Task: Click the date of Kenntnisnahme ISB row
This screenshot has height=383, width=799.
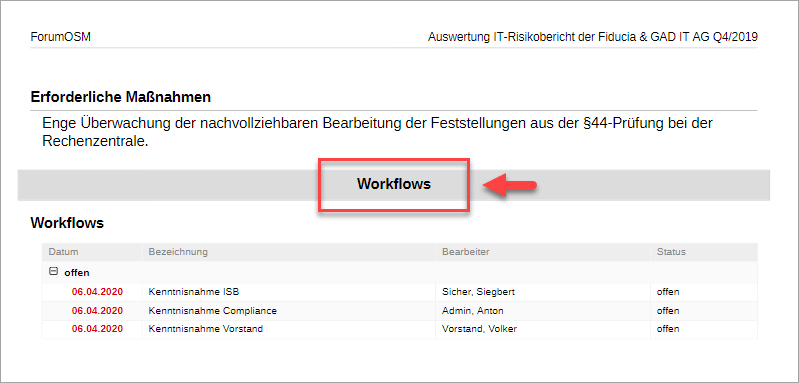Action: (x=97, y=292)
